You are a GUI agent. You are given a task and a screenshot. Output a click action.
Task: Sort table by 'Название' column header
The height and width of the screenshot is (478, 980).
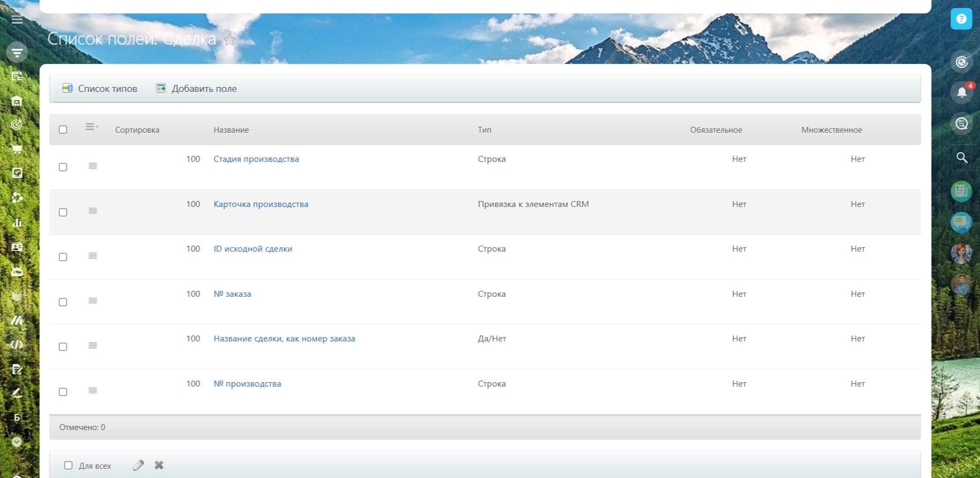coord(231,130)
